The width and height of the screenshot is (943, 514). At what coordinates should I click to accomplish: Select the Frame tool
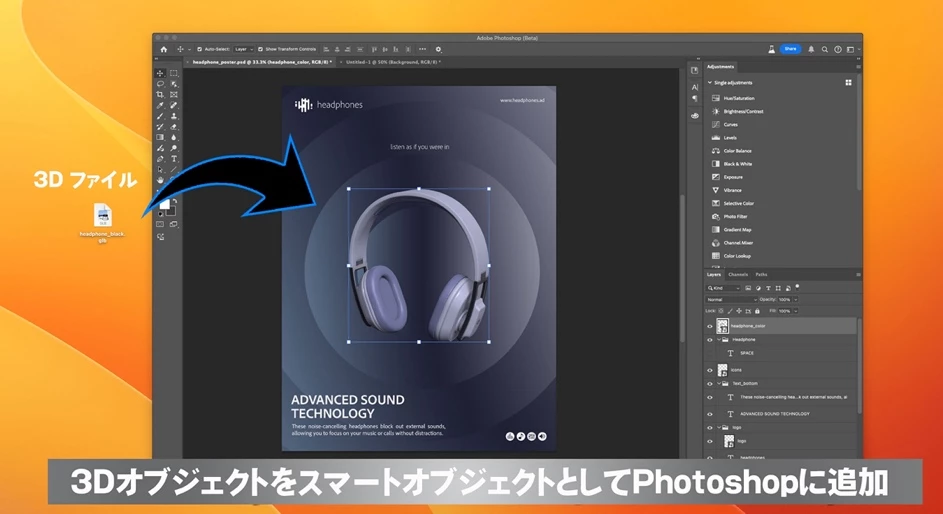coord(174,95)
